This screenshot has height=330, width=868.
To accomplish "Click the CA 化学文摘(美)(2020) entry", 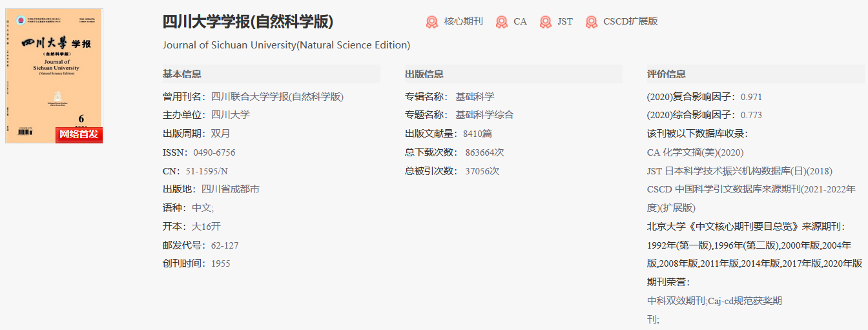I will 696,152.
